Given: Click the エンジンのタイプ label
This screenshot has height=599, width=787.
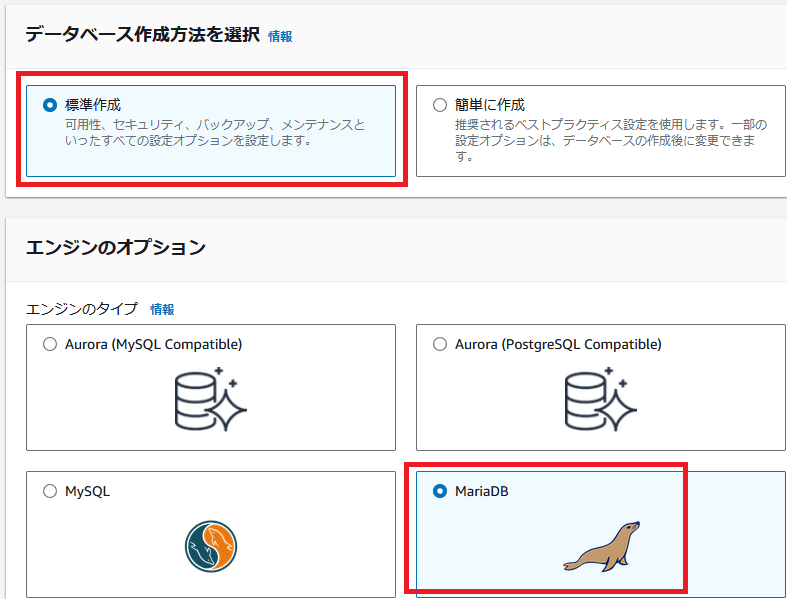Looking at the screenshot, I should 82,309.
